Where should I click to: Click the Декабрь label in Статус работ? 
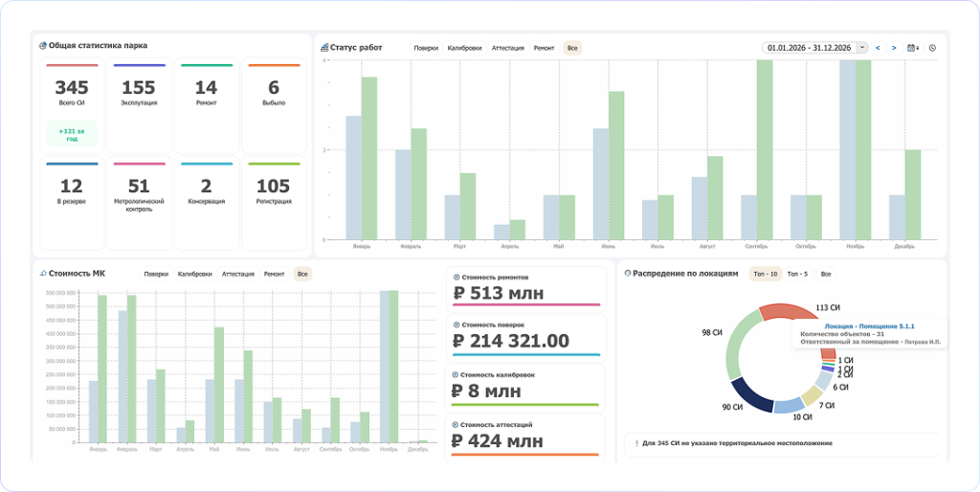(904, 246)
